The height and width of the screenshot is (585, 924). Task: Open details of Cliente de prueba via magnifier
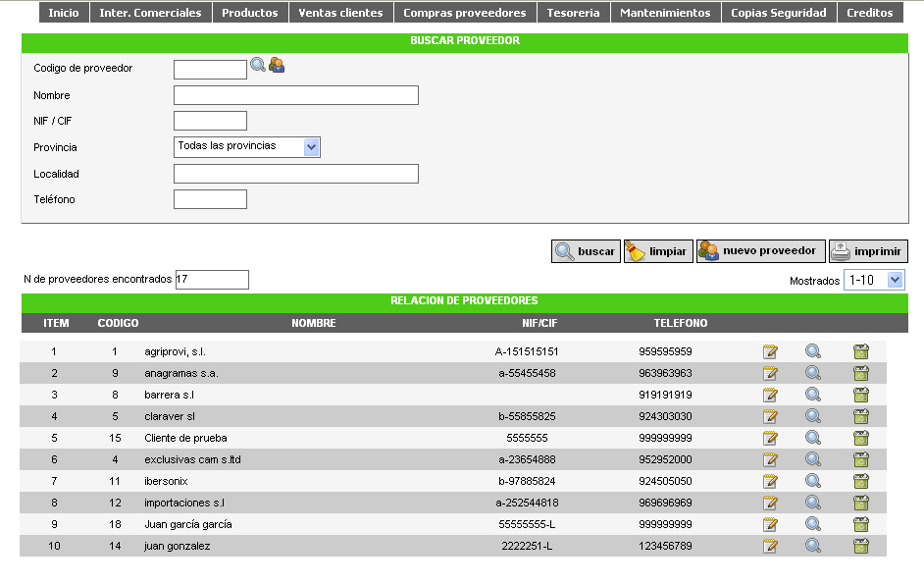point(813,437)
